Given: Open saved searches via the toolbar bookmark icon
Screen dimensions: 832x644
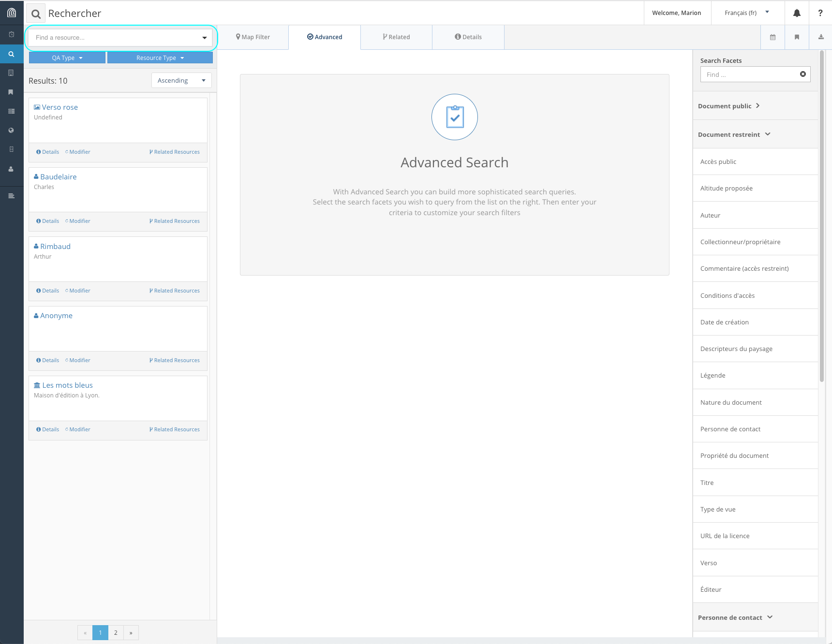Looking at the screenshot, I should [797, 37].
